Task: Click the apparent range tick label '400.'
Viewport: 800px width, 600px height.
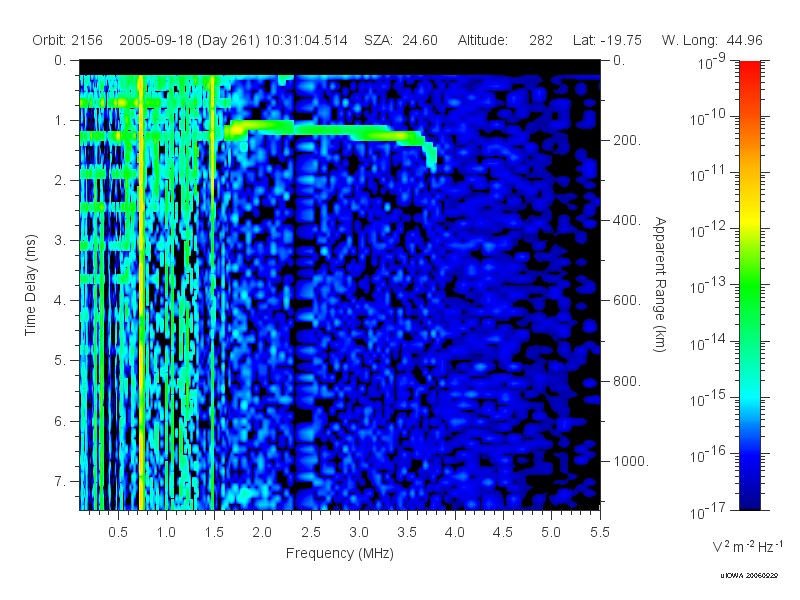Action: tap(627, 220)
